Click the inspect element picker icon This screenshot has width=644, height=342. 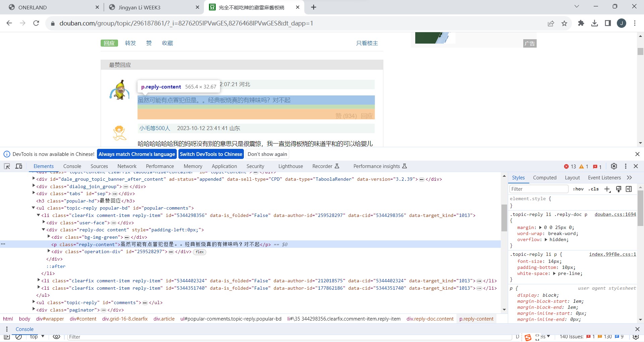coord(7,166)
